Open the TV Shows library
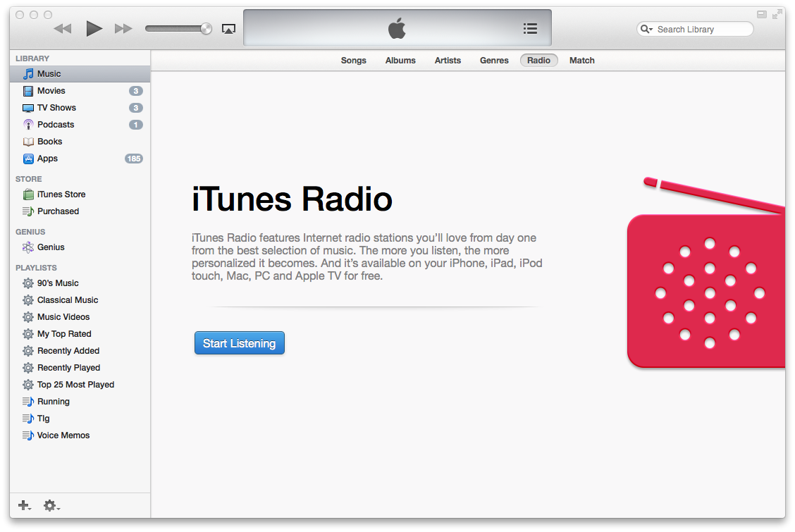This screenshot has width=795, height=532. click(56, 107)
